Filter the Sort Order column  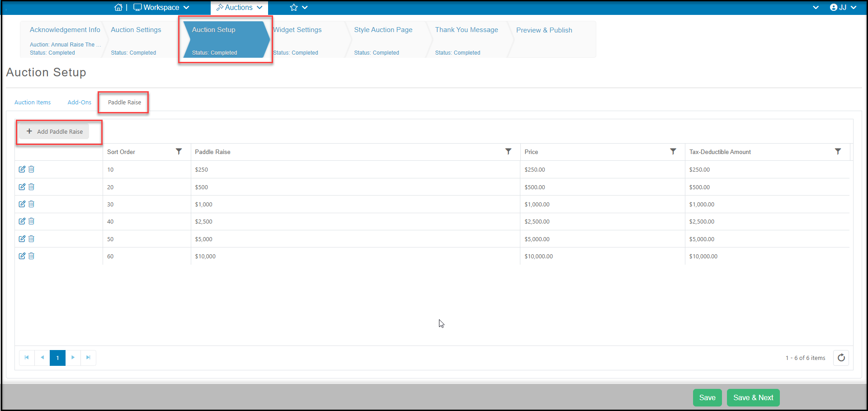click(179, 152)
